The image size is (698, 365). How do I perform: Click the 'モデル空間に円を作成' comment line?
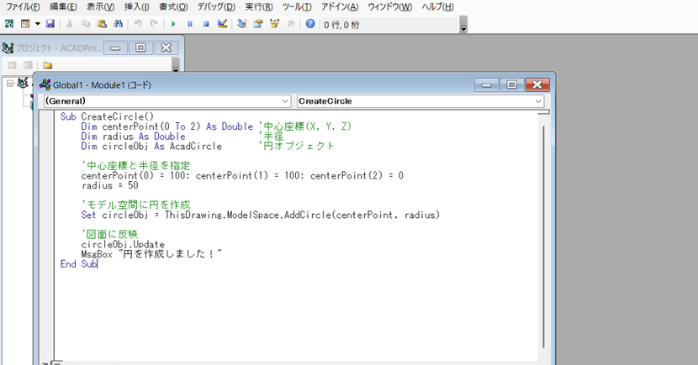coord(135,205)
